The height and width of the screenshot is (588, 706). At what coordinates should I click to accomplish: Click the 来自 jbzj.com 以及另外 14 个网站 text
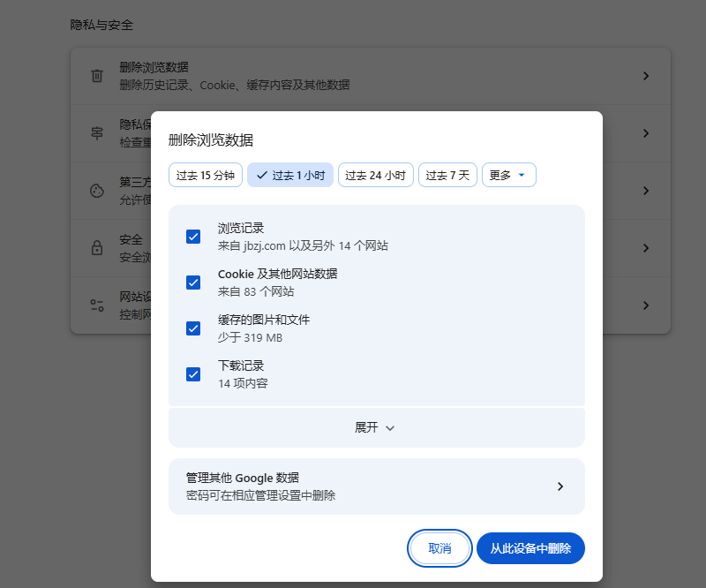(303, 245)
